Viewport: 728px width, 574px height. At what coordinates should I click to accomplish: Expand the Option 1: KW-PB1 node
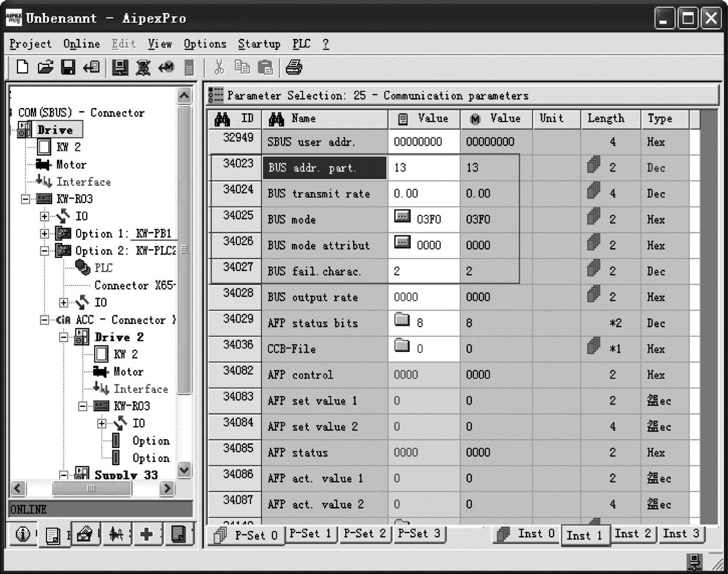click(x=45, y=233)
